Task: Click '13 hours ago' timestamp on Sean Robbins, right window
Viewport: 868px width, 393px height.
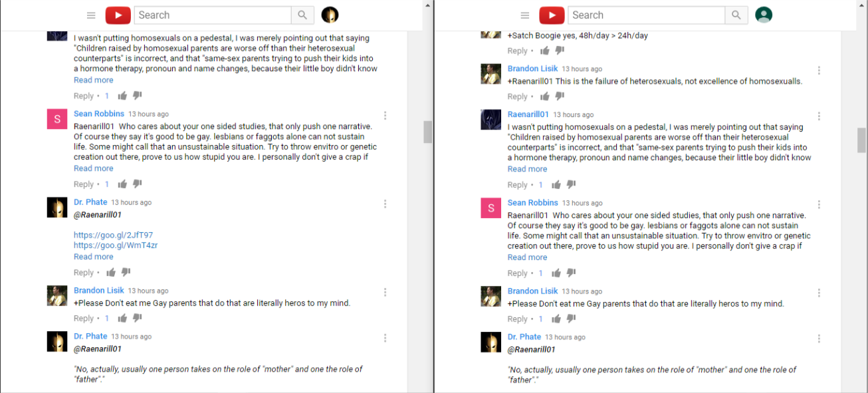Action: coord(582,203)
